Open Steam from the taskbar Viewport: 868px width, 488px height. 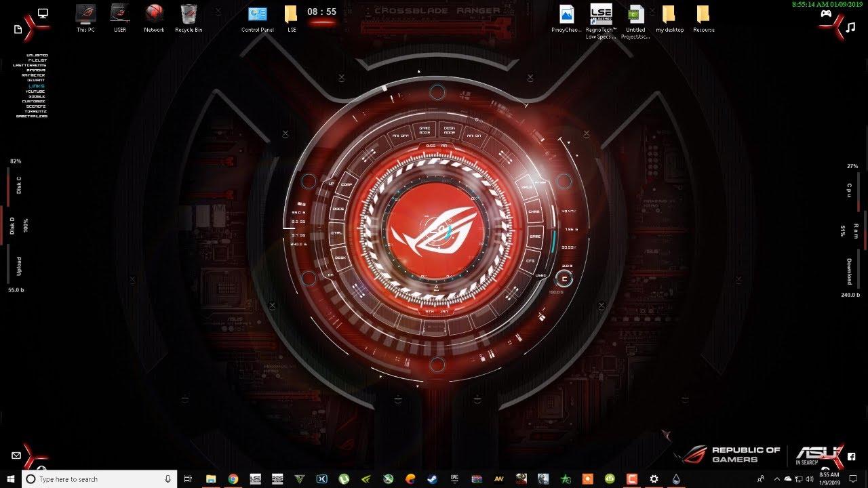pos(431,479)
